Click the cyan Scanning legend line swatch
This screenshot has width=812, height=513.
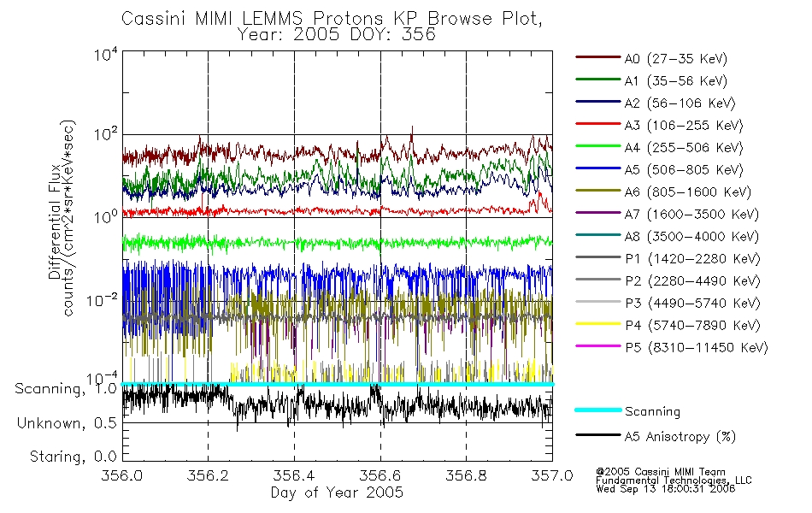tap(598, 410)
